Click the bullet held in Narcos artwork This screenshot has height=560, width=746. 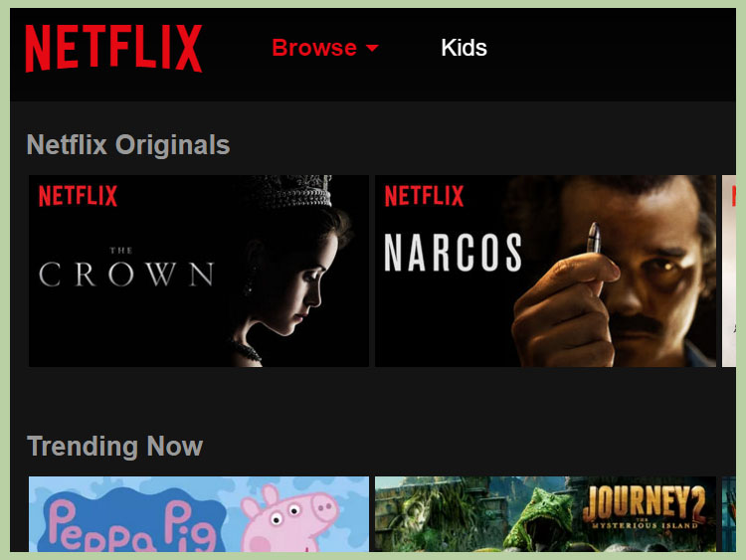593,237
